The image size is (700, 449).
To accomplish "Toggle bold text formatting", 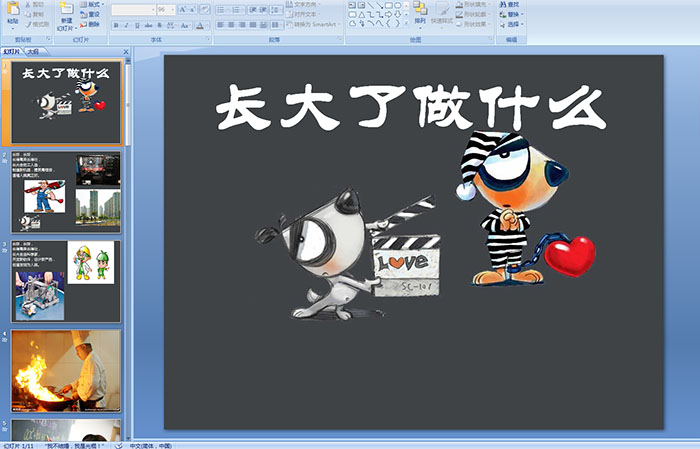I will pos(114,25).
